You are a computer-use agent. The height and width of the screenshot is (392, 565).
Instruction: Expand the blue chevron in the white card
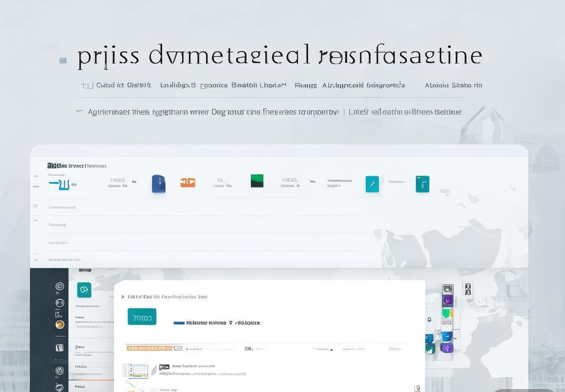(123, 296)
